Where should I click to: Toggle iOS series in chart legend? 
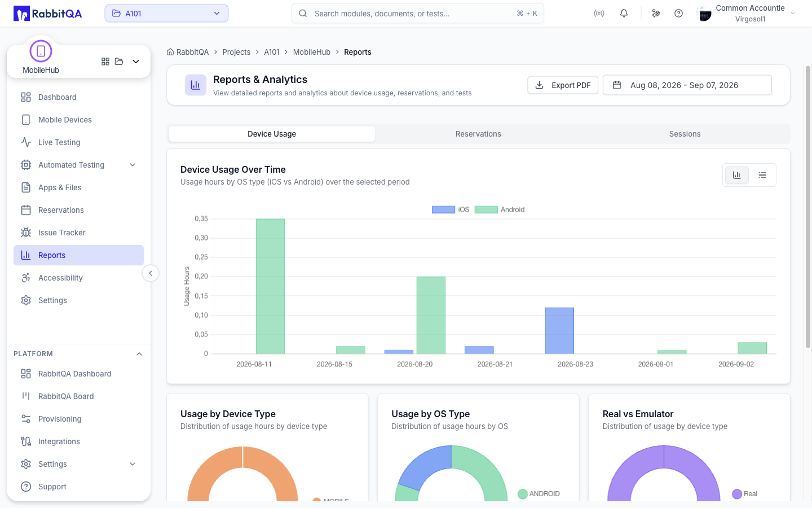(451, 209)
